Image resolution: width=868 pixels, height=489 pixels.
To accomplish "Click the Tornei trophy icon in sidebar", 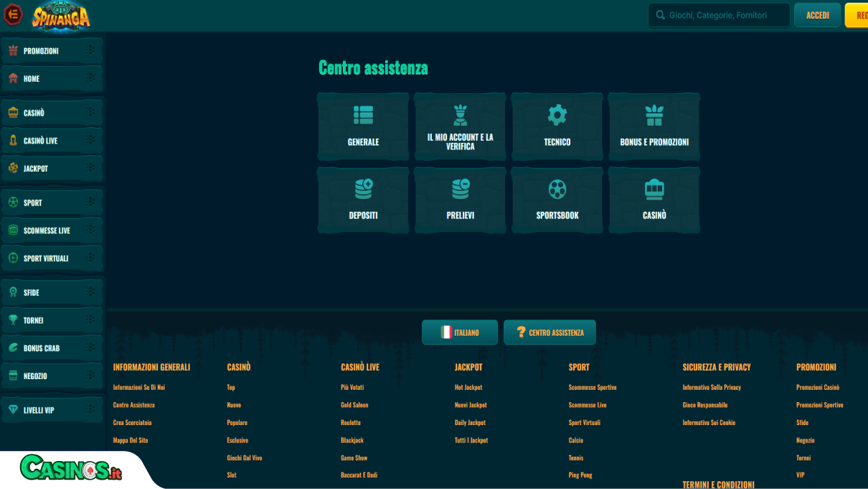I will [13, 320].
